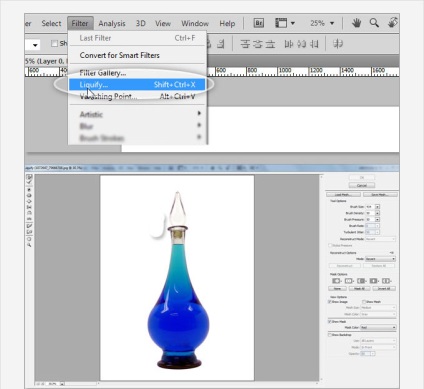Uncheck the Show Mask checkbox
424x389 pixels.
tap(330, 322)
